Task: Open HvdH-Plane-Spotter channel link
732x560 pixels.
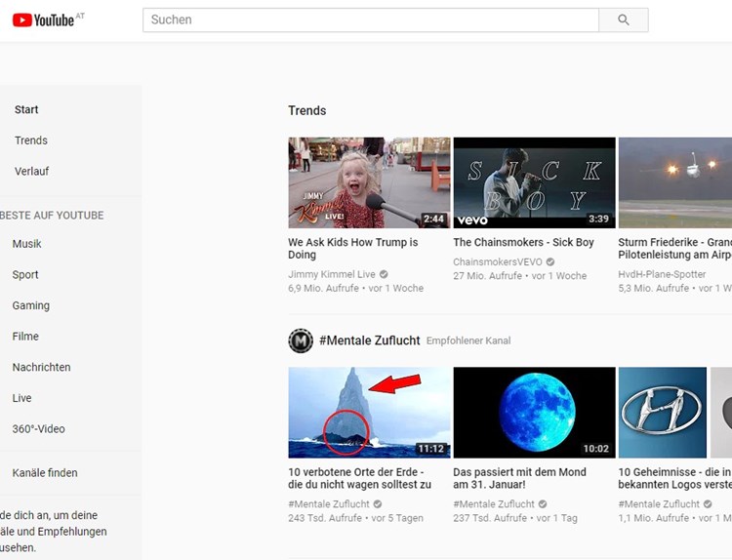Action: (x=662, y=274)
